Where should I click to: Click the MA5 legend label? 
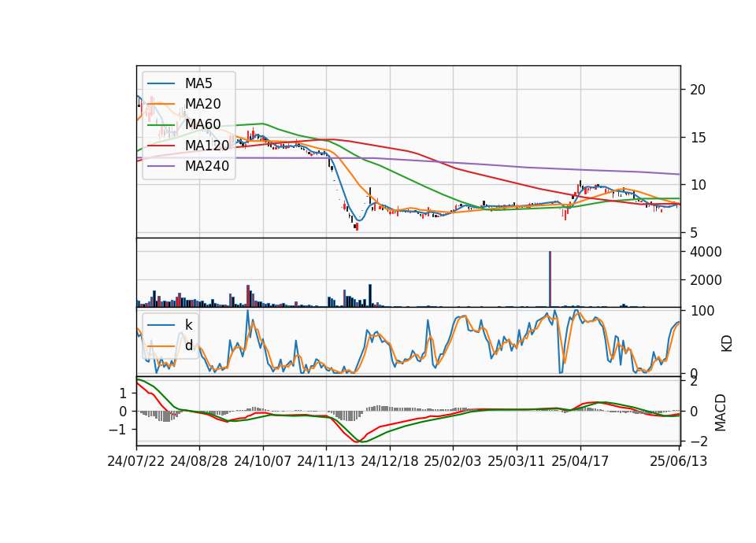click(x=198, y=83)
